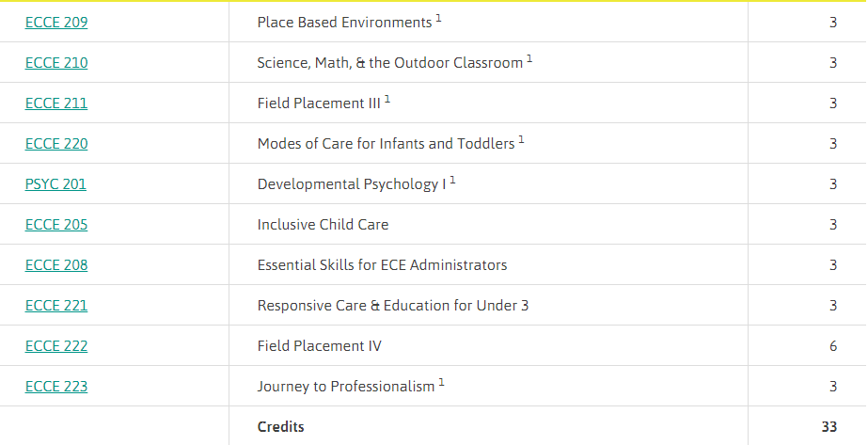The image size is (868, 445).
Task: Open the ECCE 209 course link
Action: click(56, 23)
